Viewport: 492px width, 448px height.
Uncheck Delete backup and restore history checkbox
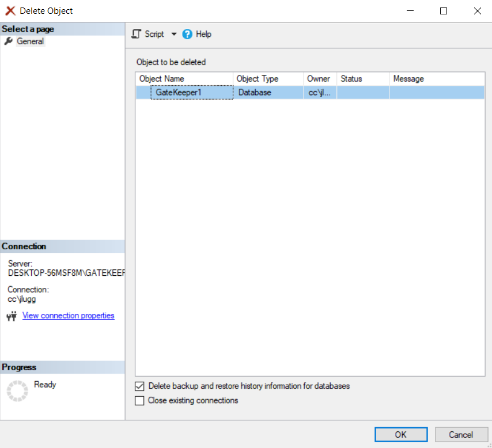tap(139, 386)
